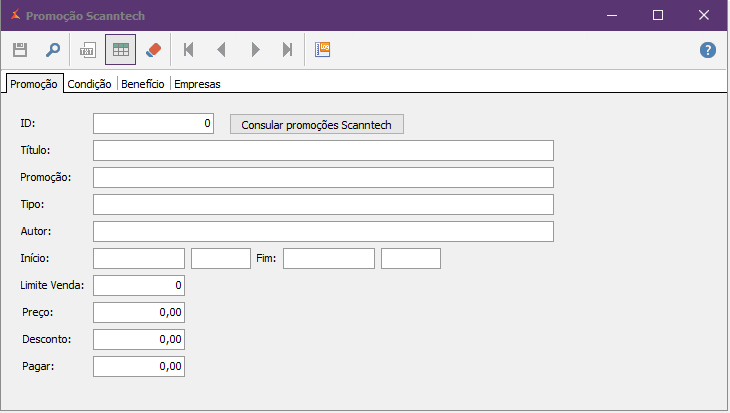
Task: Open the log viewer icon
Action: click(323, 49)
